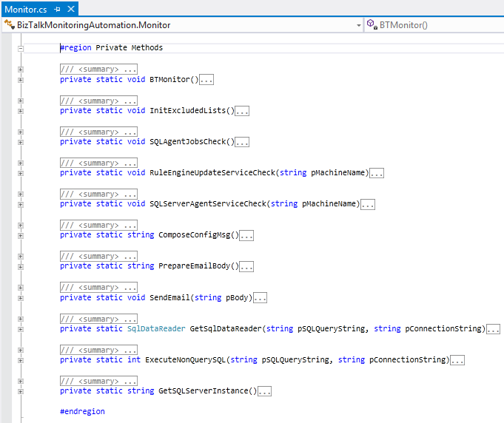
Task: Expand the summary comment above SQLAgentJobsCheck
Action: pyautogui.click(x=21, y=132)
